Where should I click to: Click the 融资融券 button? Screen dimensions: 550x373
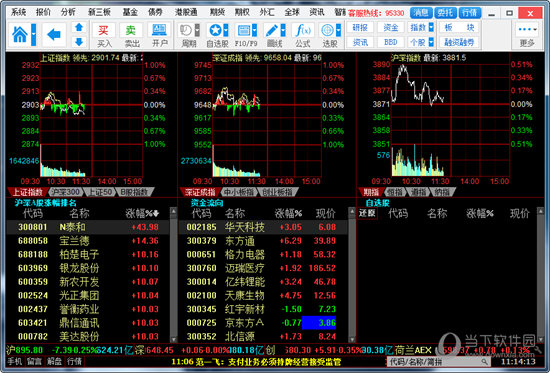(459, 42)
